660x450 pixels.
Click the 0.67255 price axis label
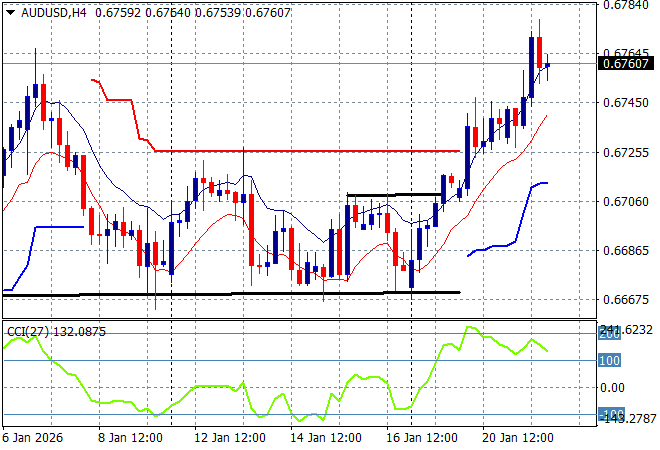(x=625, y=152)
